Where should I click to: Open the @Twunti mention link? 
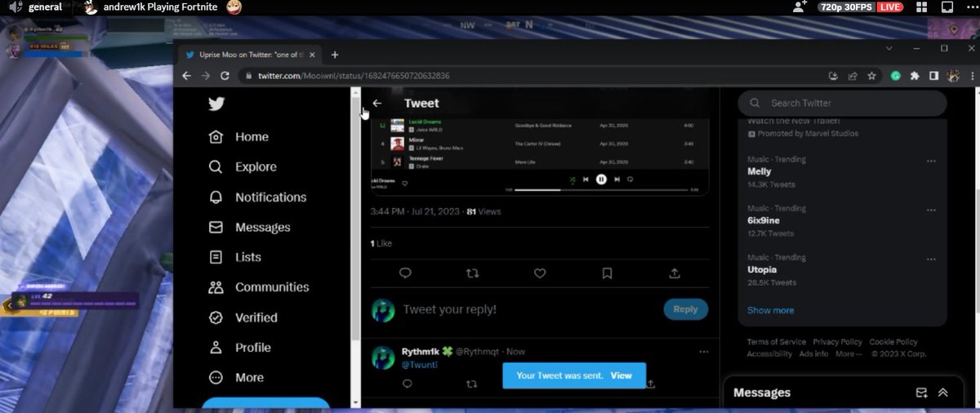[x=420, y=365]
